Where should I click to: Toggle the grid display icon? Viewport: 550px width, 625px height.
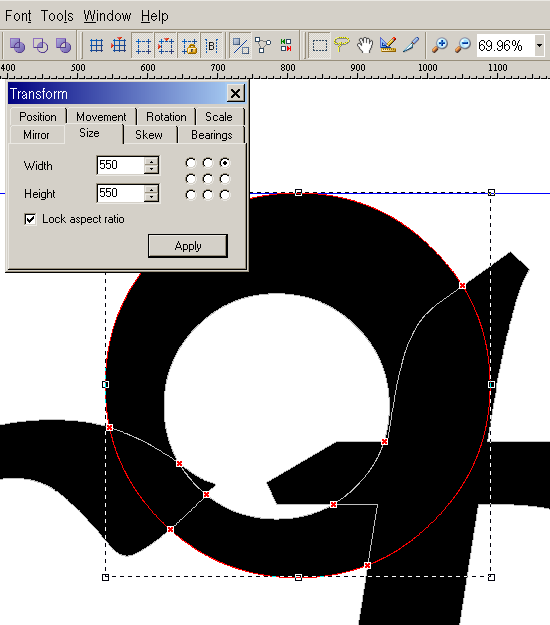[x=96, y=45]
